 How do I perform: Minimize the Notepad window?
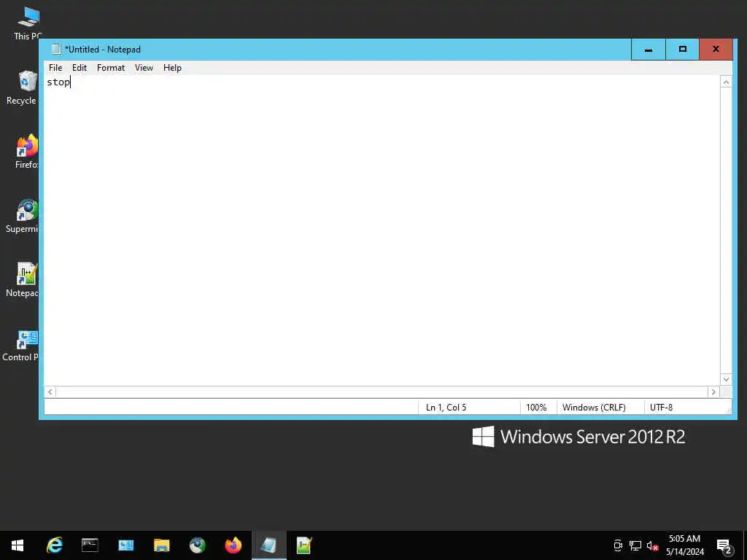tap(648, 50)
